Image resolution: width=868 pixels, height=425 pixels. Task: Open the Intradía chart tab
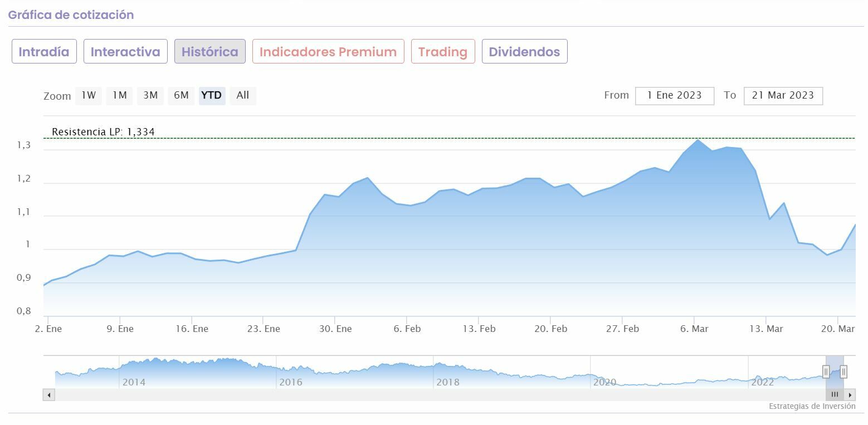(x=44, y=52)
